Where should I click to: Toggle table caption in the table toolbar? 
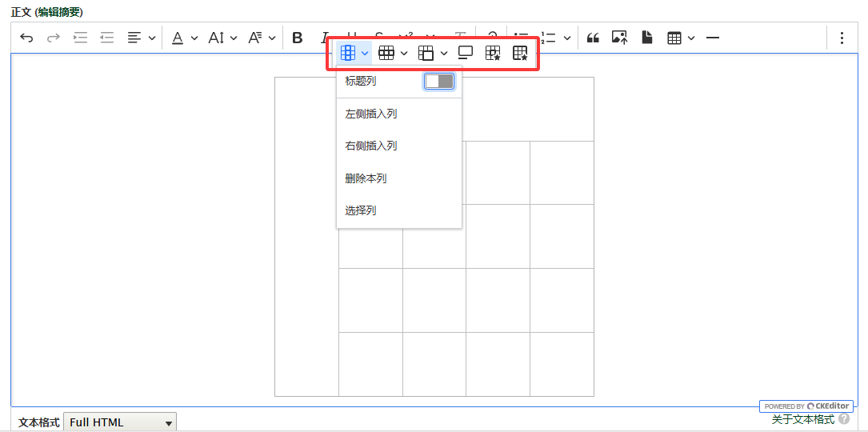[x=466, y=53]
